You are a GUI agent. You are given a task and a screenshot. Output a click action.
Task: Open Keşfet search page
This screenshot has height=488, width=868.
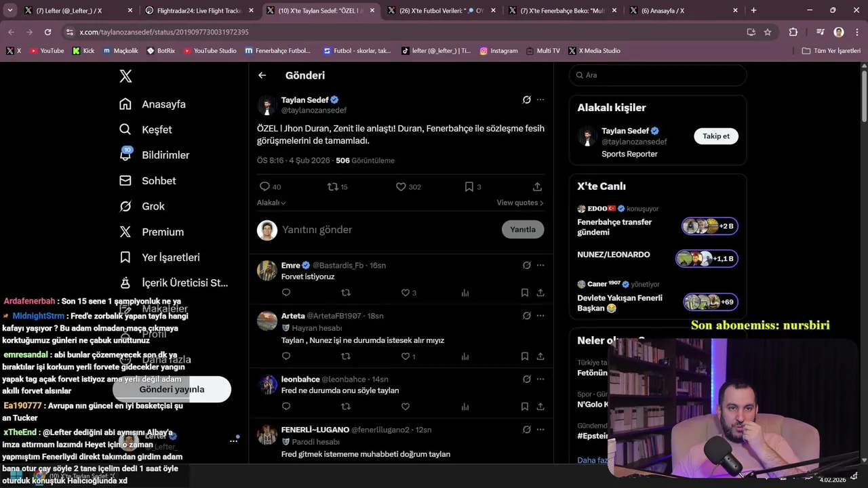[x=146, y=129]
